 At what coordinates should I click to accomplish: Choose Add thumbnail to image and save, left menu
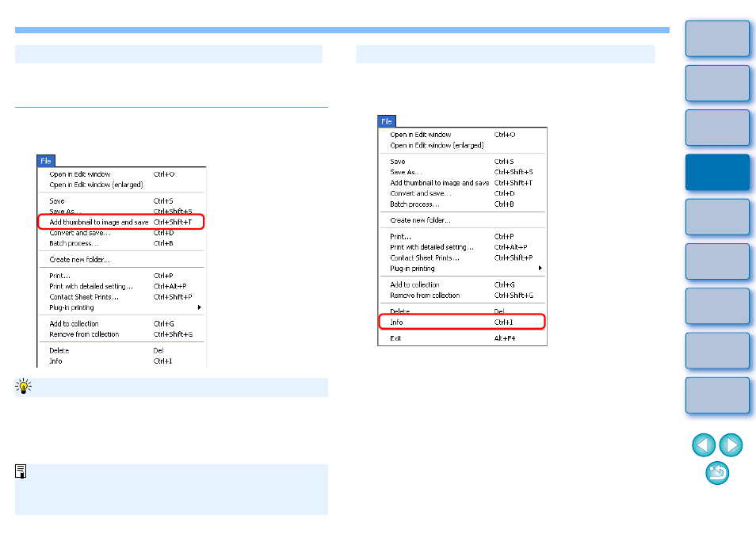[x=121, y=222]
